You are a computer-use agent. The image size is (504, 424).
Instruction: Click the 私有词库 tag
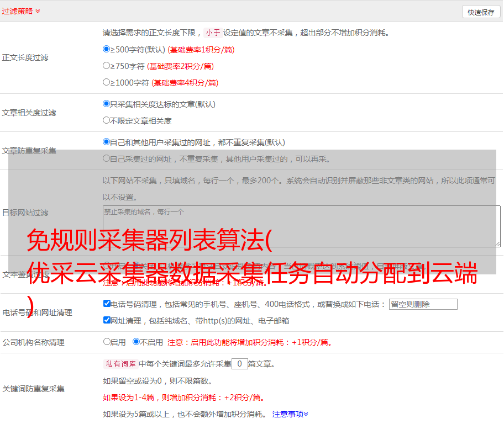pyautogui.click(x=121, y=364)
